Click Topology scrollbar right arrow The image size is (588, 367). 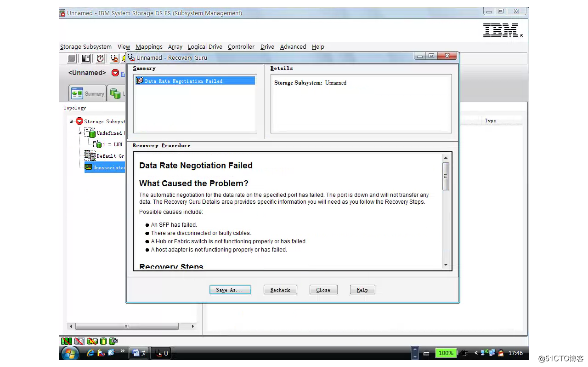point(192,326)
